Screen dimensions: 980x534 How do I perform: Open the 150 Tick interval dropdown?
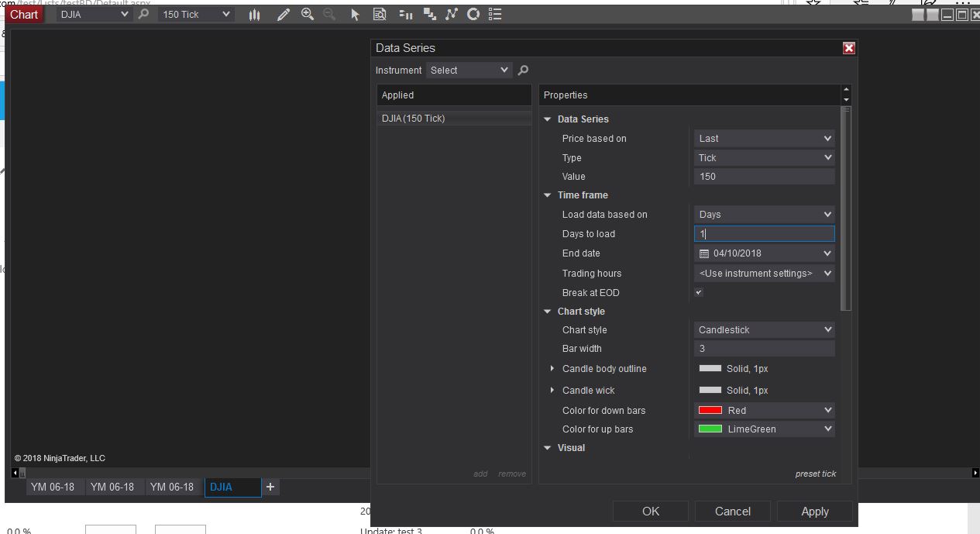point(195,14)
